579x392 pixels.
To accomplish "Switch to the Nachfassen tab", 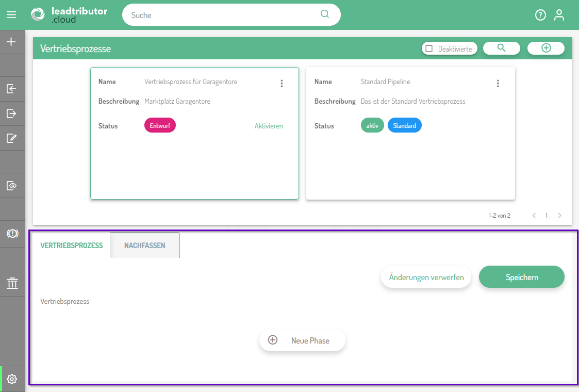I will (145, 246).
